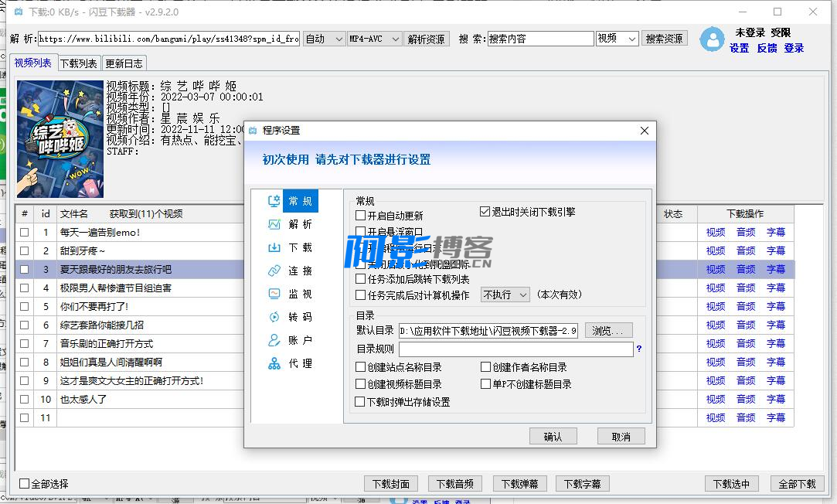Image resolution: width=837 pixels, height=504 pixels.
Task: Expand the 视频 search type dropdown
Action: coord(617,39)
